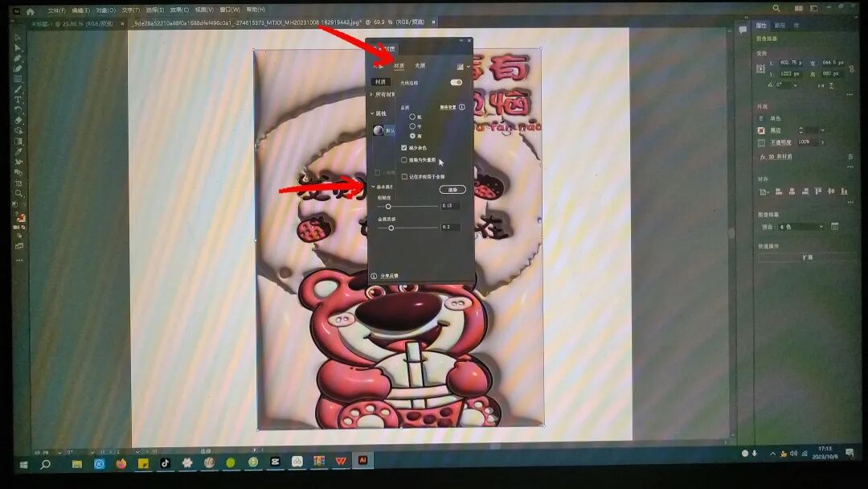Click the 不透明度 label link
The height and width of the screenshot is (489, 868).
tap(780, 142)
